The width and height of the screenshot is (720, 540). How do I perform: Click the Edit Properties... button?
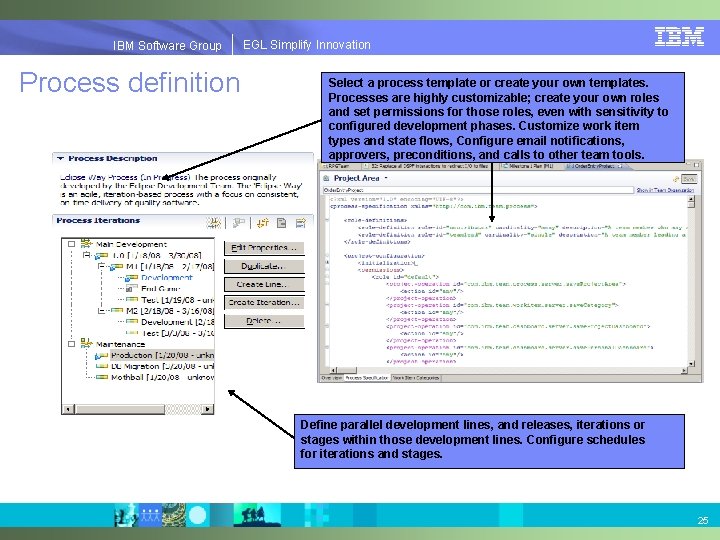click(264, 248)
